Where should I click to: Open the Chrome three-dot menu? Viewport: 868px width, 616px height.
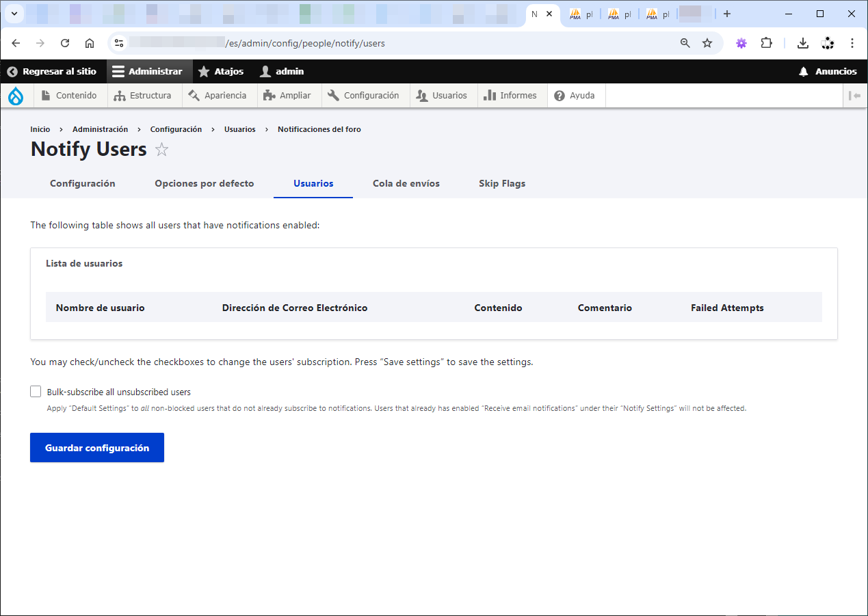point(852,43)
